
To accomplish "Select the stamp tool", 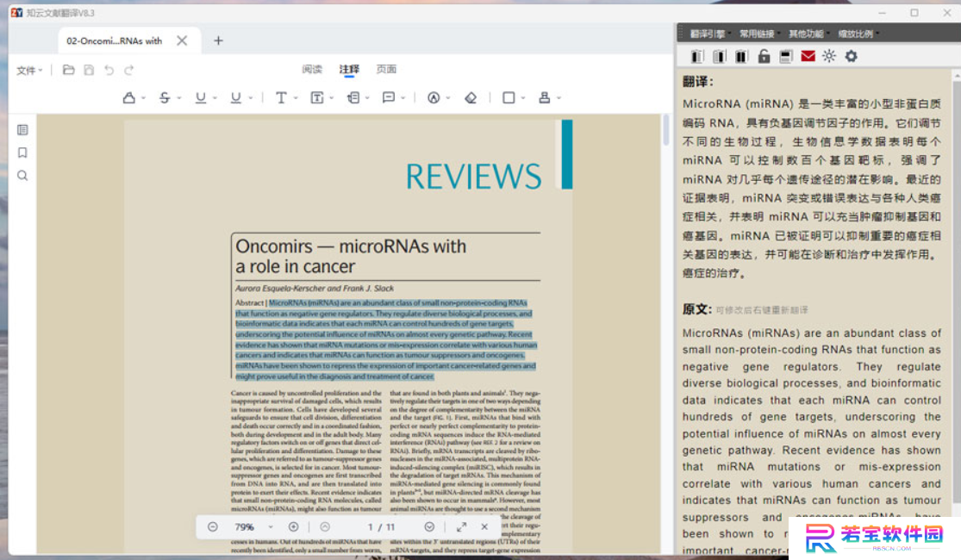I will click(x=544, y=97).
